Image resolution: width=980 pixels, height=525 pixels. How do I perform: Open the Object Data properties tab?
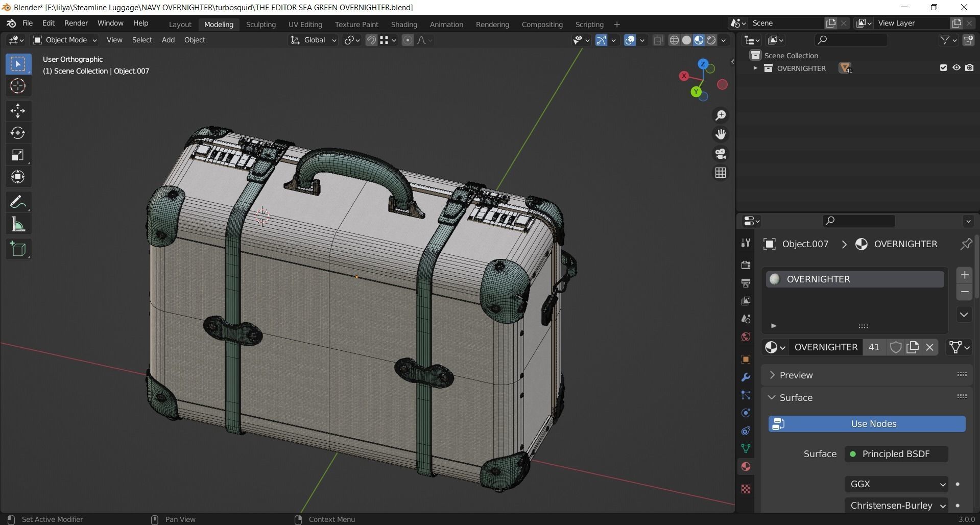[x=746, y=449]
